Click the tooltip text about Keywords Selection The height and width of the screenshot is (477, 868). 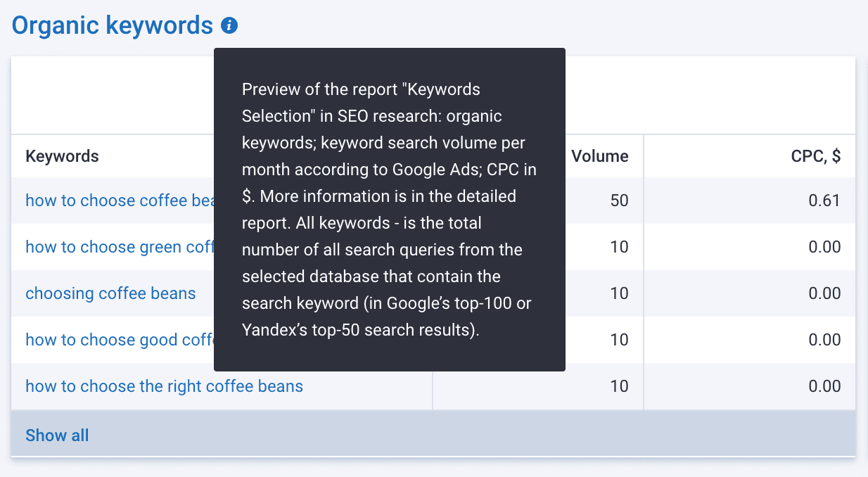tap(389, 210)
